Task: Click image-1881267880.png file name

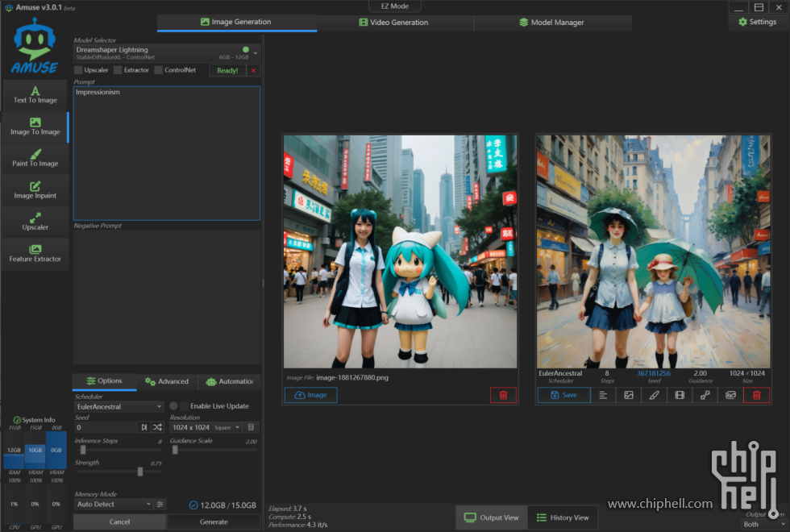Action: pyautogui.click(x=352, y=377)
